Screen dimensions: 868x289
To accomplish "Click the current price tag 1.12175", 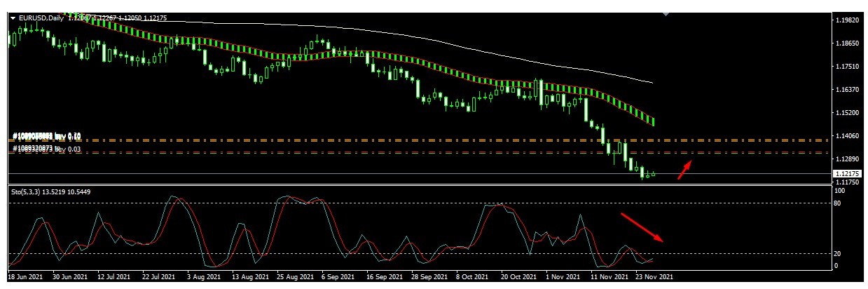I will (848, 173).
